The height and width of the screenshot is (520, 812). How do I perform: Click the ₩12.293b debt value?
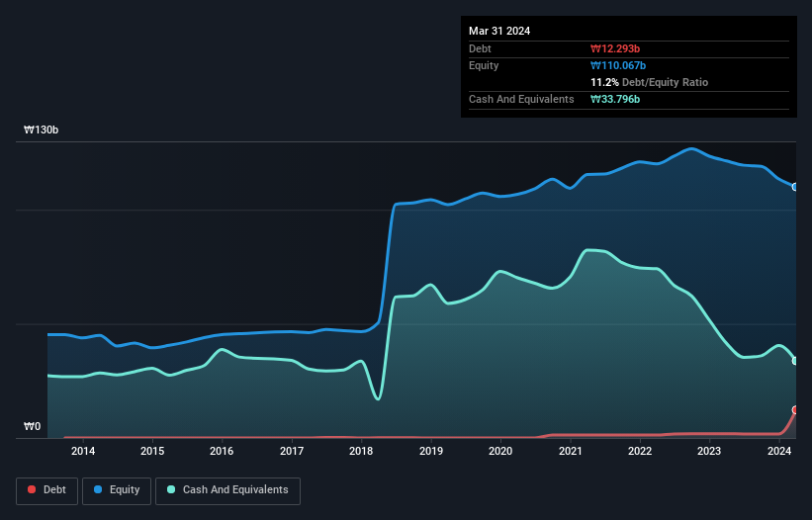[x=615, y=48]
